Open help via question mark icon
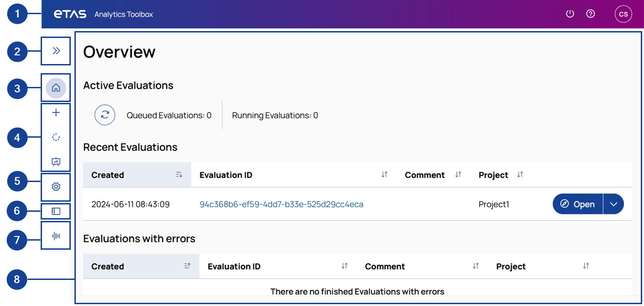644x306 pixels. coord(591,14)
